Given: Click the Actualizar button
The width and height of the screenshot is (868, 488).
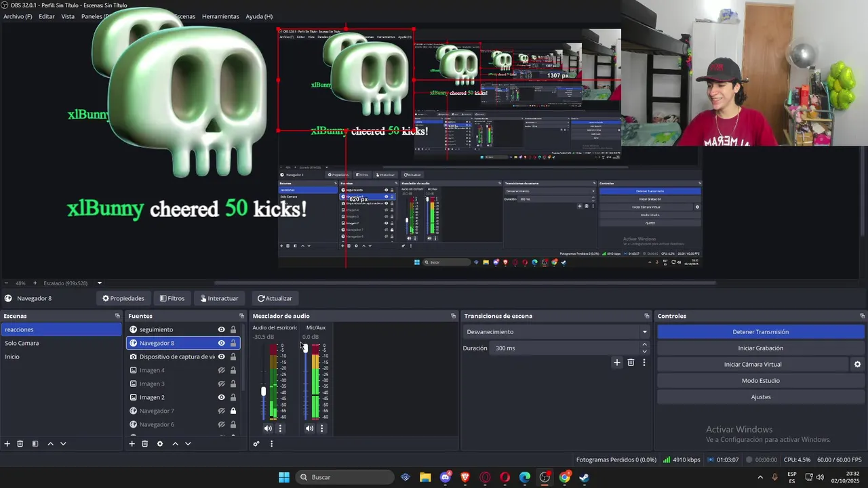Looking at the screenshot, I should [x=275, y=298].
